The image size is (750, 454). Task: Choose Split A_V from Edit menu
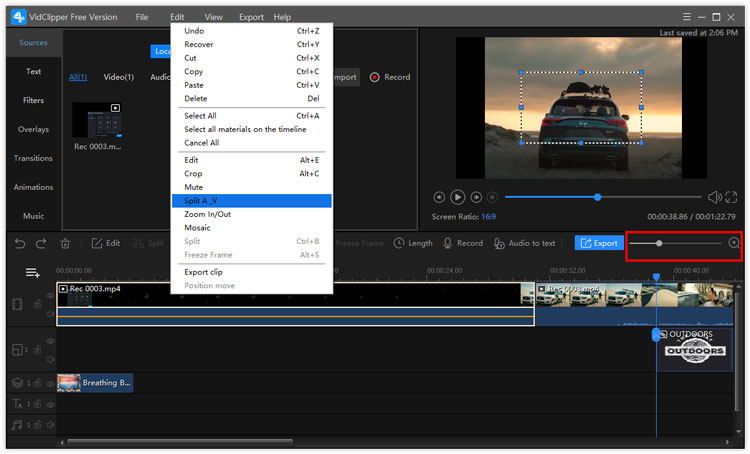(x=252, y=200)
